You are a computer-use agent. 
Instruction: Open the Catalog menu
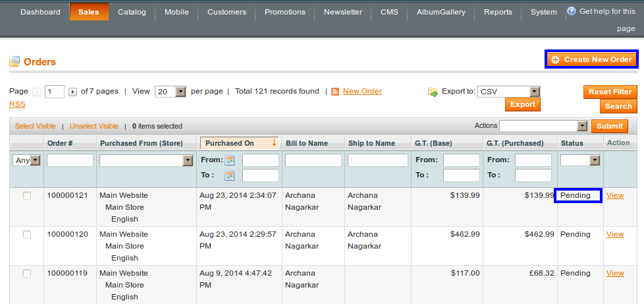[132, 12]
